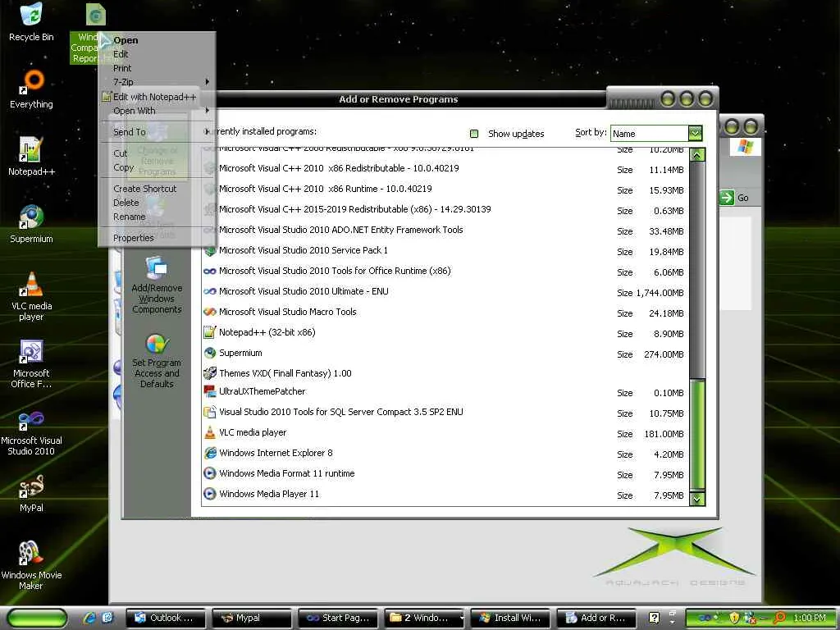This screenshot has height=630, width=840.
Task: Select the Supermium desktop shortcut icon
Action: pyautogui.click(x=31, y=217)
